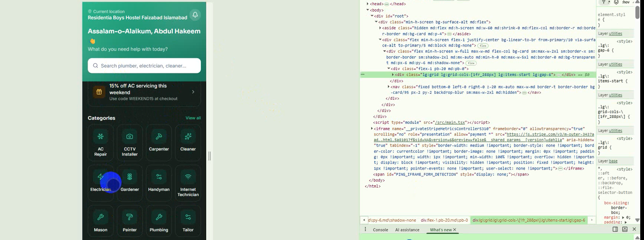The image size is (644, 240).
Task: Expand the margin property triangle in Styles
Action: (623, 217)
